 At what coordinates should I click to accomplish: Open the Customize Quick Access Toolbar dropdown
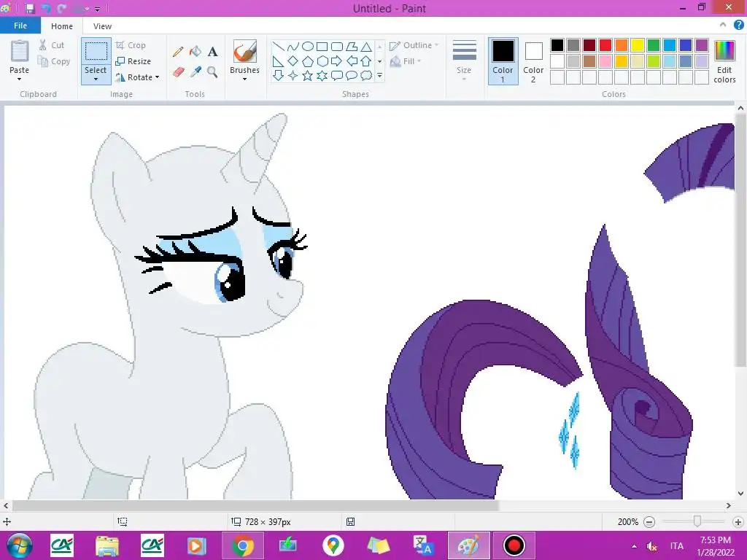pyautogui.click(x=97, y=9)
